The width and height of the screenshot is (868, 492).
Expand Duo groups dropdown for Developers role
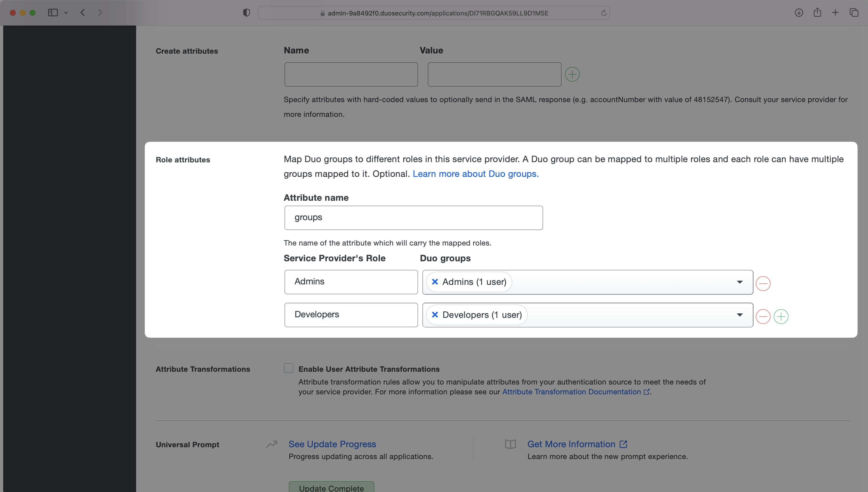coord(739,315)
